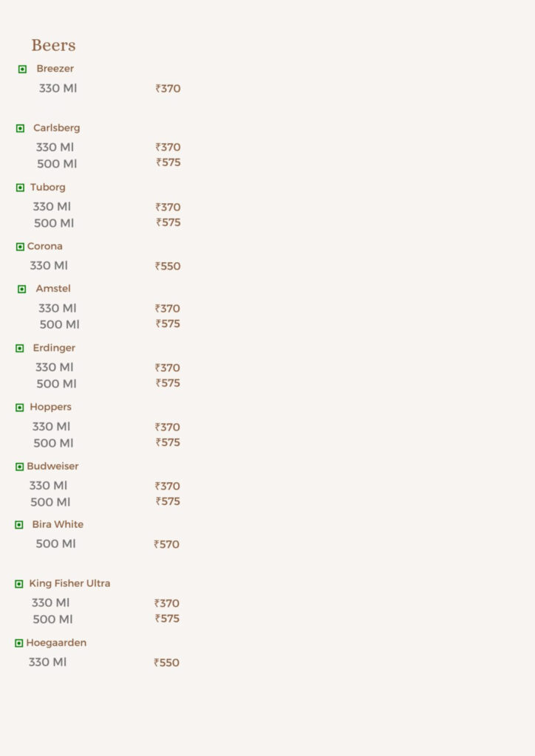Click the King Fisher Ultra label
The width and height of the screenshot is (535, 756).
69,584
